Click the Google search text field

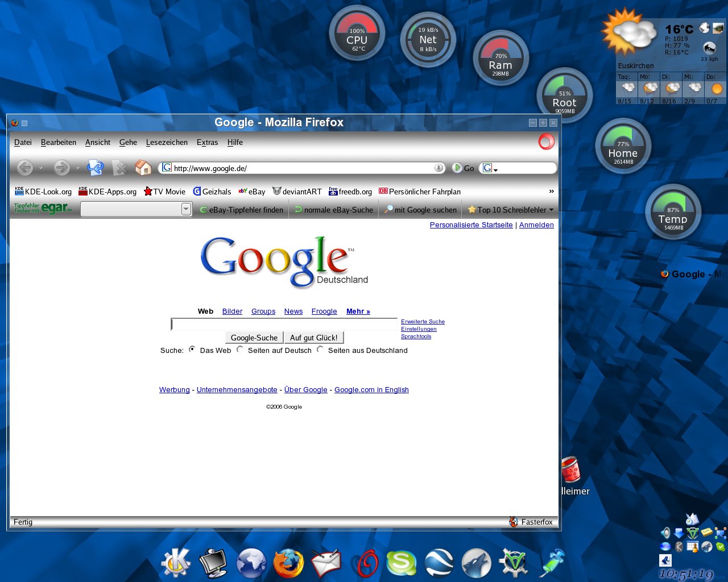(x=284, y=324)
